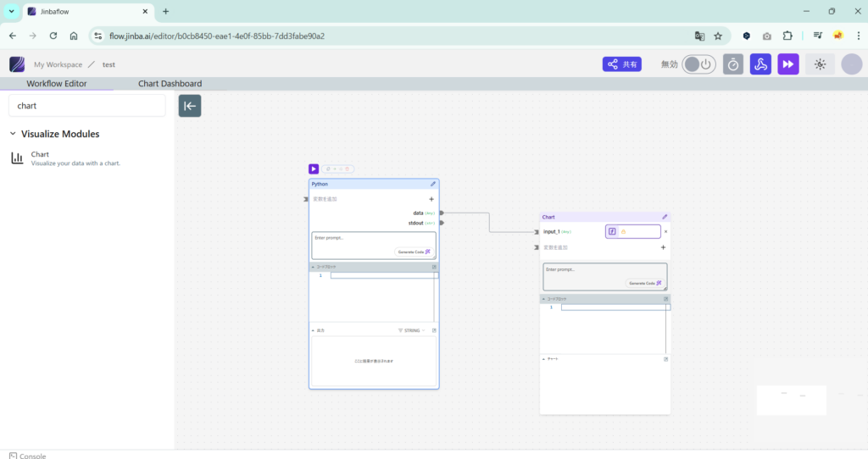868x459 pixels.
Task: Select the Chart module in the sidebar
Action: 40,155
